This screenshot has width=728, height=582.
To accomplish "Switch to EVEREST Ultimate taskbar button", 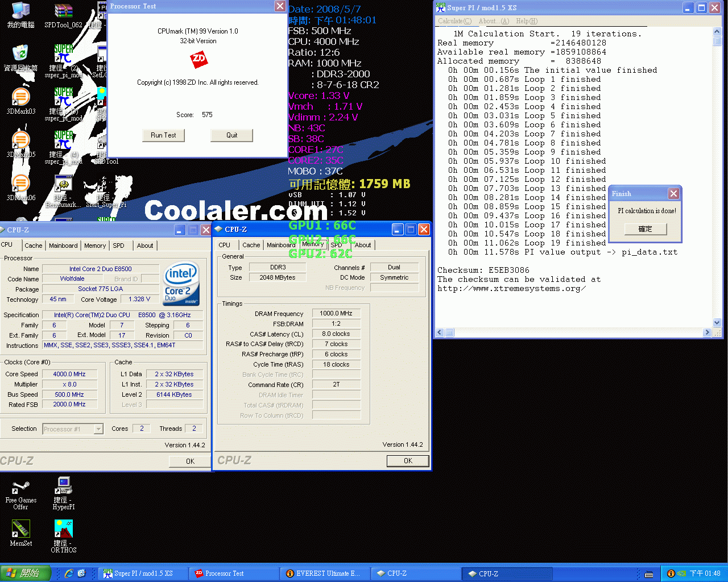I will click(325, 573).
